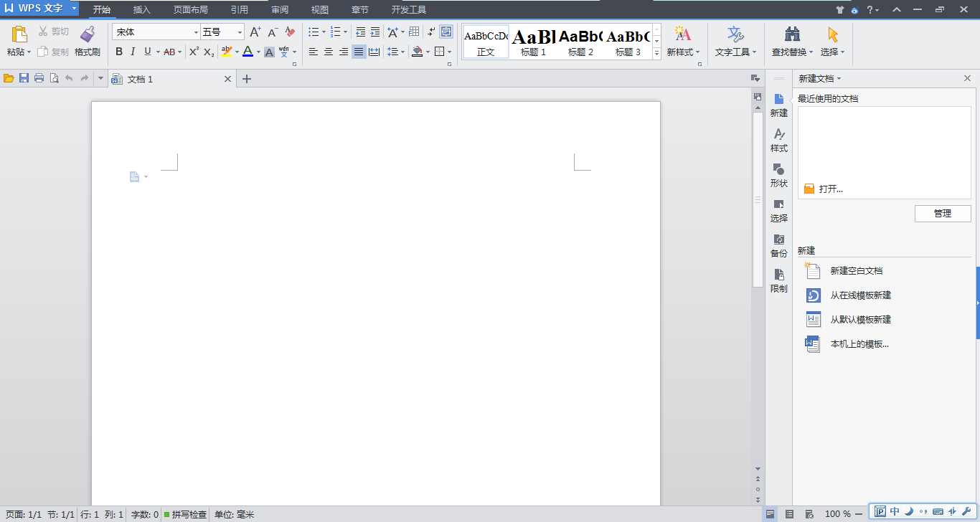Toggle italic formatting
This screenshot has height=522, width=980.
pyautogui.click(x=133, y=52)
